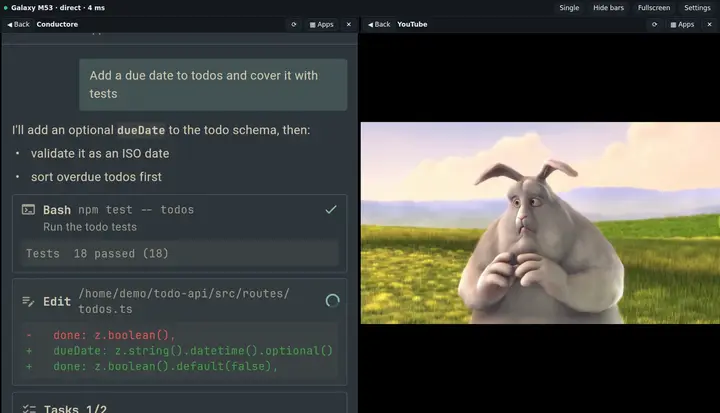The width and height of the screenshot is (720, 413).
Task: Click the removed 'done: z.boolean()' line
Action: [114, 335]
